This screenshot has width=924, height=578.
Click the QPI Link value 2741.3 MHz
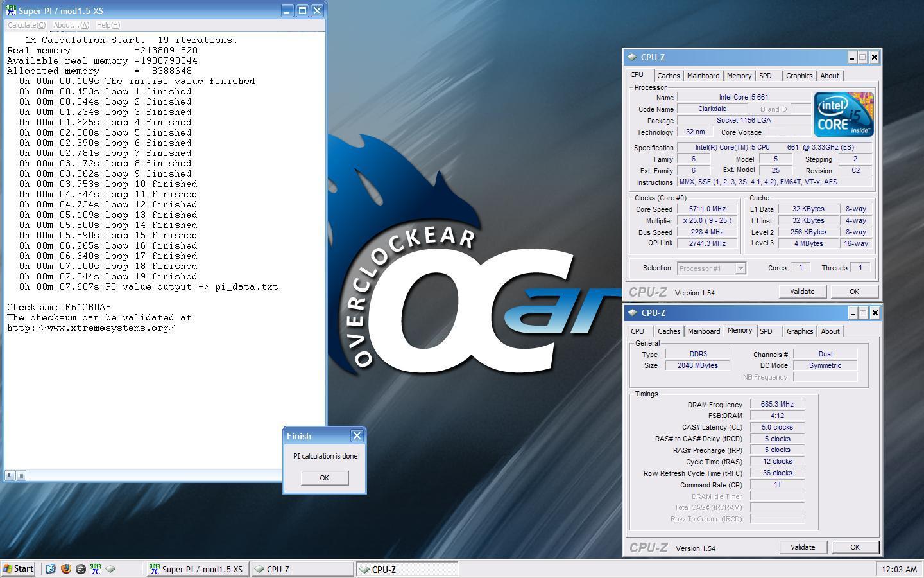707,244
